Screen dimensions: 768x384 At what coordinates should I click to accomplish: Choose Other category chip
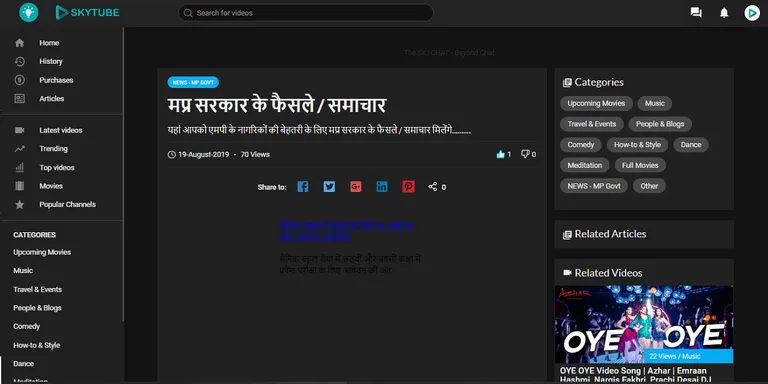[649, 186]
